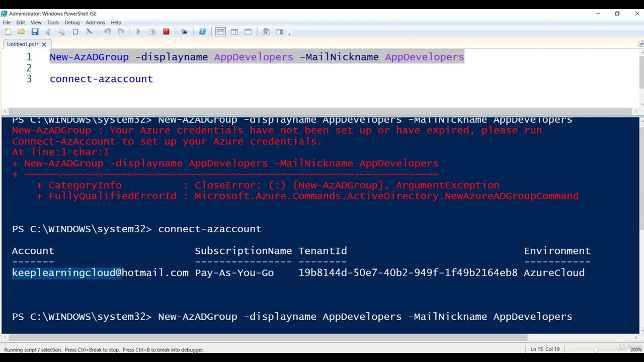This screenshot has width=644, height=362.
Task: Restore down the PowerShell ISE window
Action: (x=617, y=14)
